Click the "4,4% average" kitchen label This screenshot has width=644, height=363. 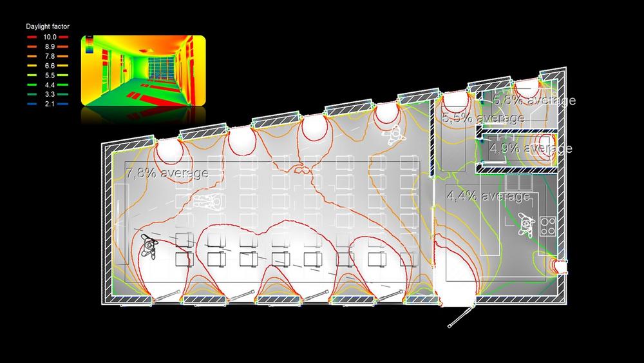tap(488, 196)
